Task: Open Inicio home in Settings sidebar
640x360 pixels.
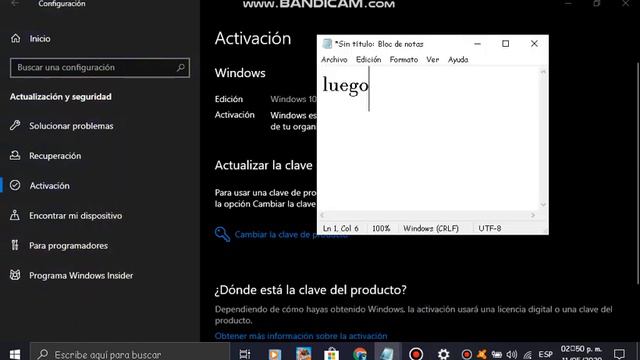Action: 40,39
